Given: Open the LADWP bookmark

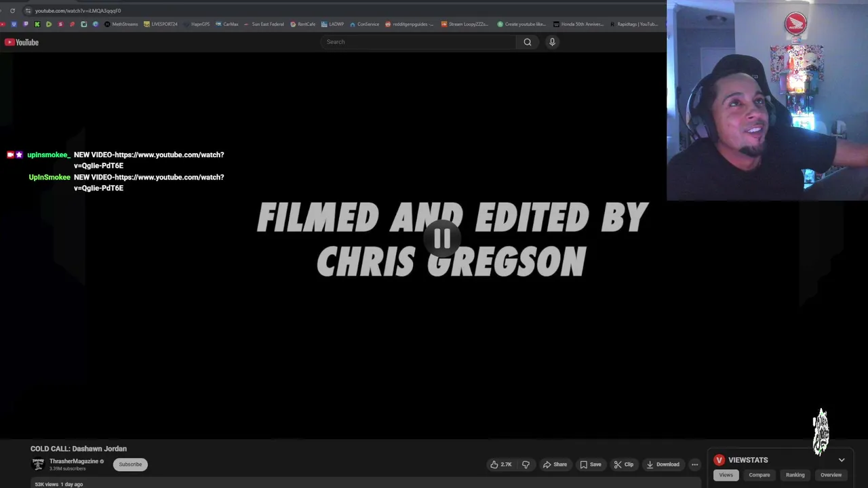Looking at the screenshot, I should coord(332,24).
